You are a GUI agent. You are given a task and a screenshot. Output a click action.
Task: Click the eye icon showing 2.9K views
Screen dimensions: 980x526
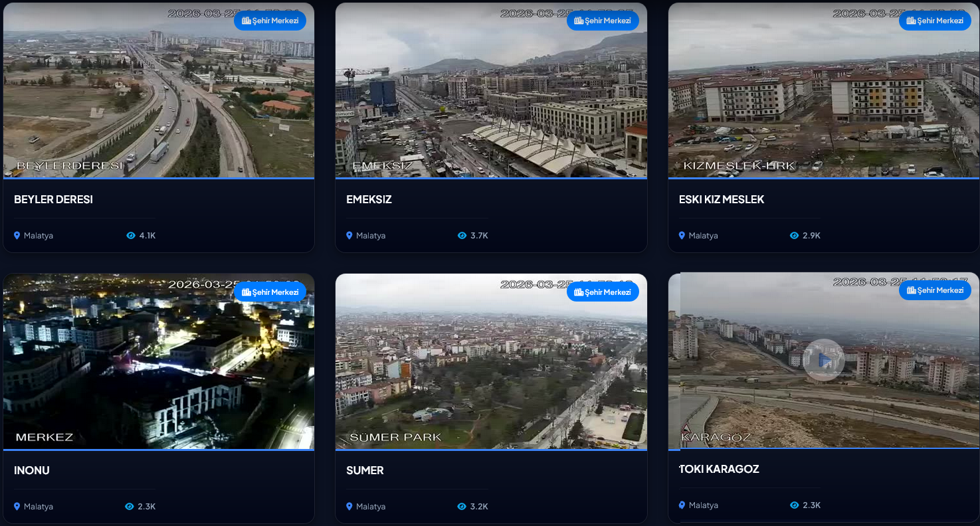(793, 235)
